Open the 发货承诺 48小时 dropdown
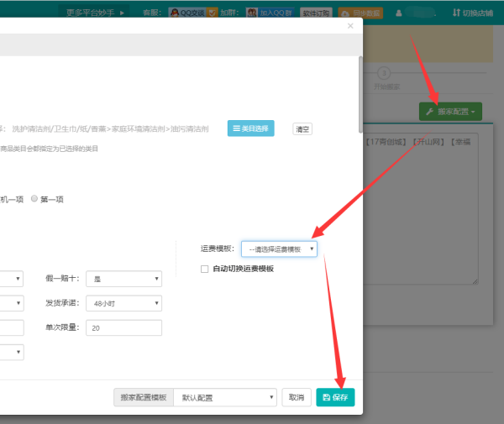This screenshot has width=504, height=424. (x=123, y=303)
